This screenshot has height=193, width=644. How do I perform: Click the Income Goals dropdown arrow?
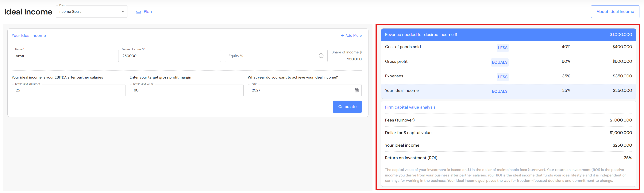pos(123,11)
